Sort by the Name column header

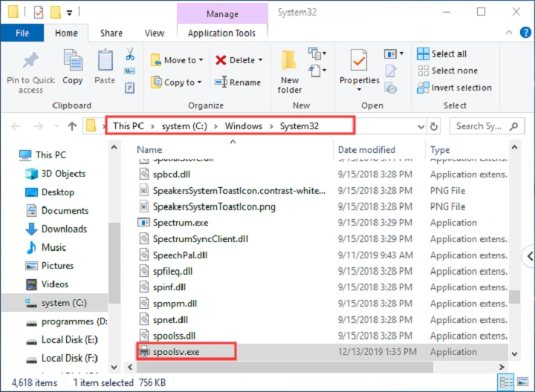[149, 150]
